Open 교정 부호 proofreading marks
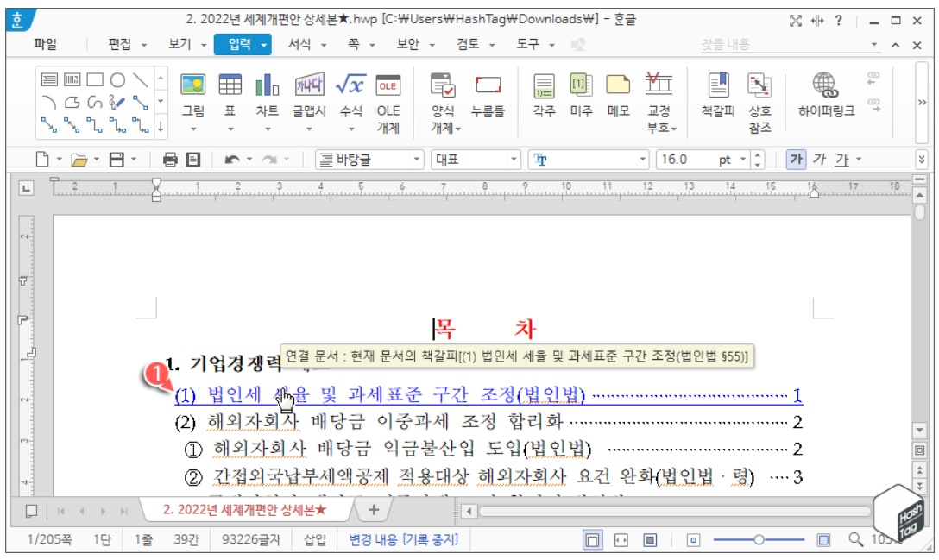The height and width of the screenshot is (560, 939). 659,102
